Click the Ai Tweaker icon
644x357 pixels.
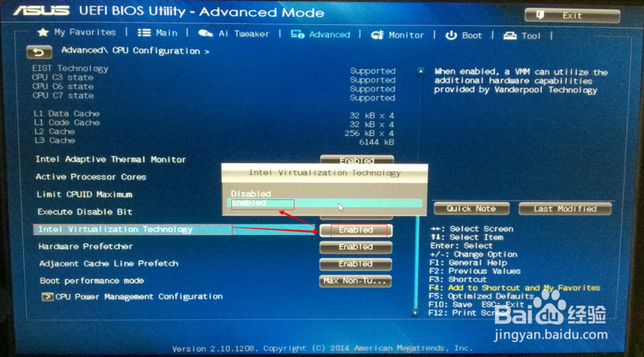pos(205,33)
